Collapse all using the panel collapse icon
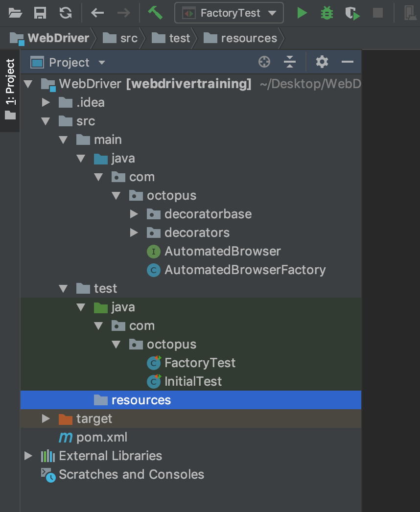 [x=290, y=62]
